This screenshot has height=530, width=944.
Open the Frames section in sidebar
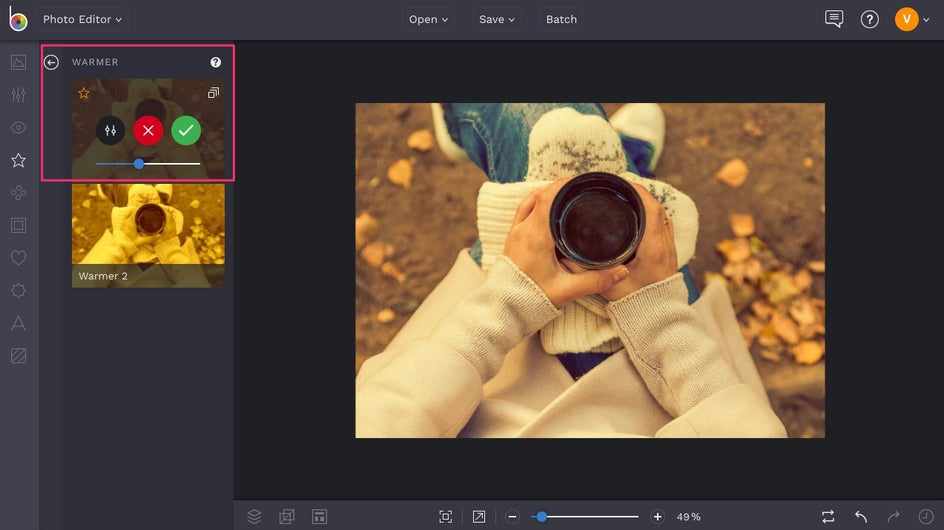tap(18, 225)
